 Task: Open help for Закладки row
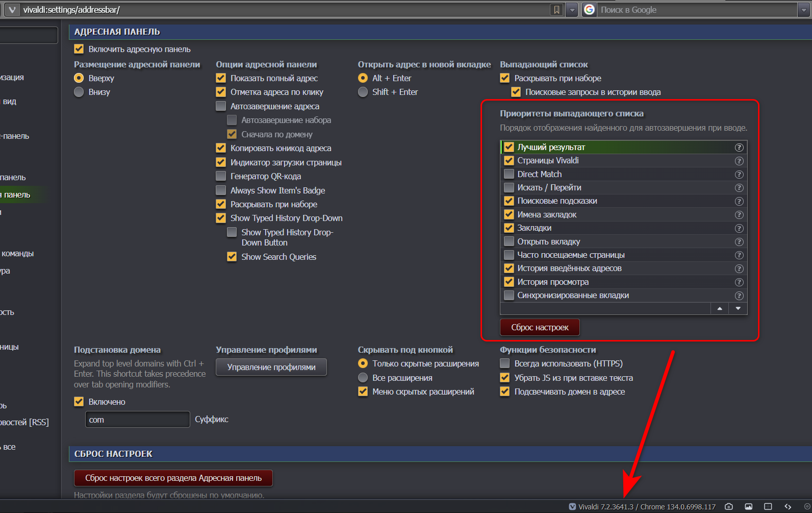[x=739, y=228]
